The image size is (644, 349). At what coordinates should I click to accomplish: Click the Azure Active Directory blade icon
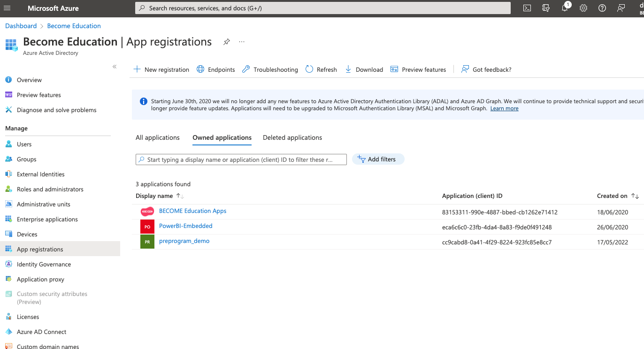(x=11, y=46)
